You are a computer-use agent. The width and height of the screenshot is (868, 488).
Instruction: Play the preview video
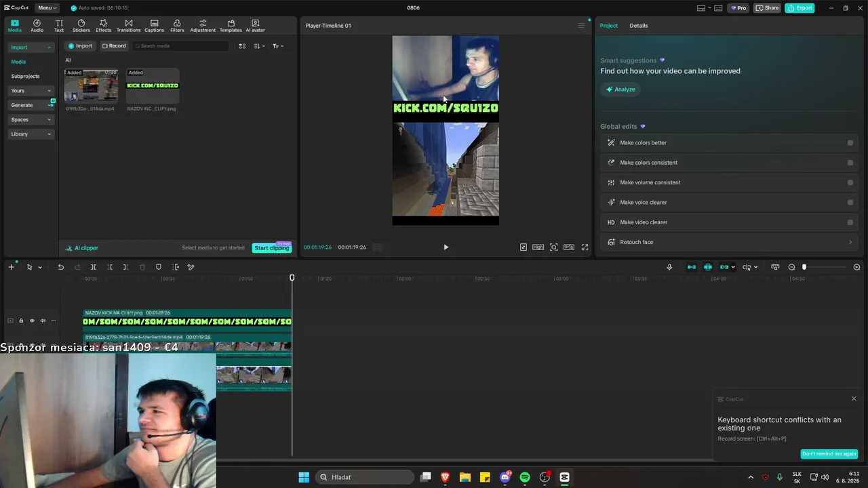point(446,247)
